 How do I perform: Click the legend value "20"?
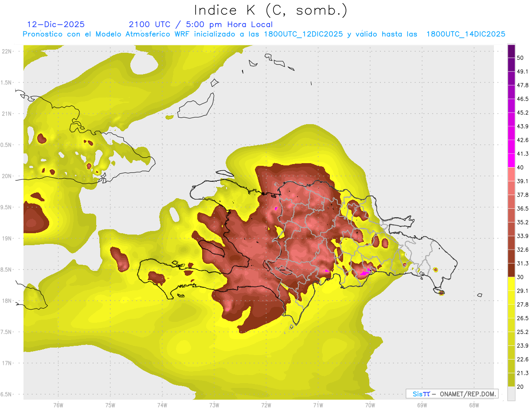(x=520, y=387)
